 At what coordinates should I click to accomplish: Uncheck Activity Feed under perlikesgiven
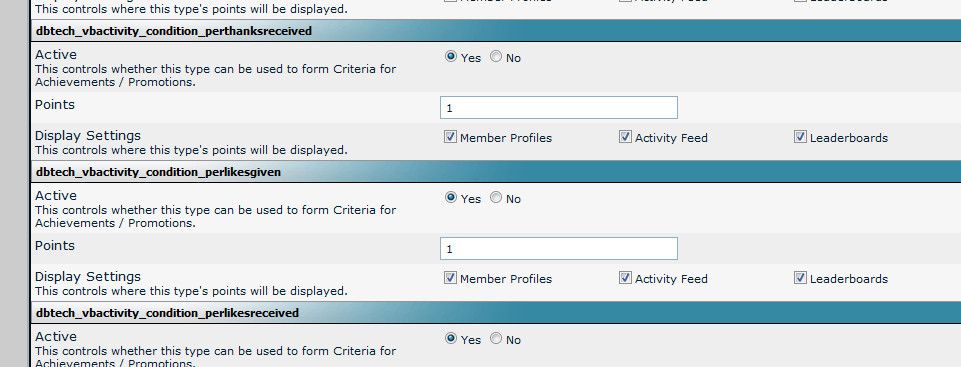point(625,278)
